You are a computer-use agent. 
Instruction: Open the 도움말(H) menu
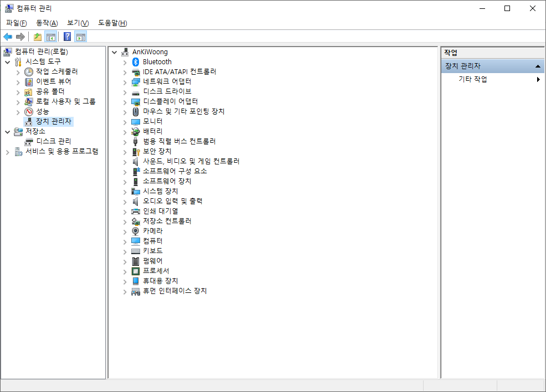point(112,23)
